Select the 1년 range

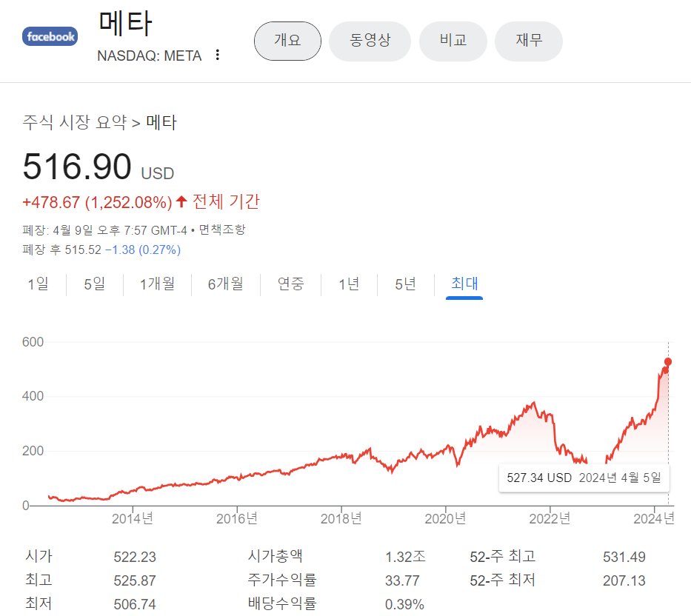point(348,284)
